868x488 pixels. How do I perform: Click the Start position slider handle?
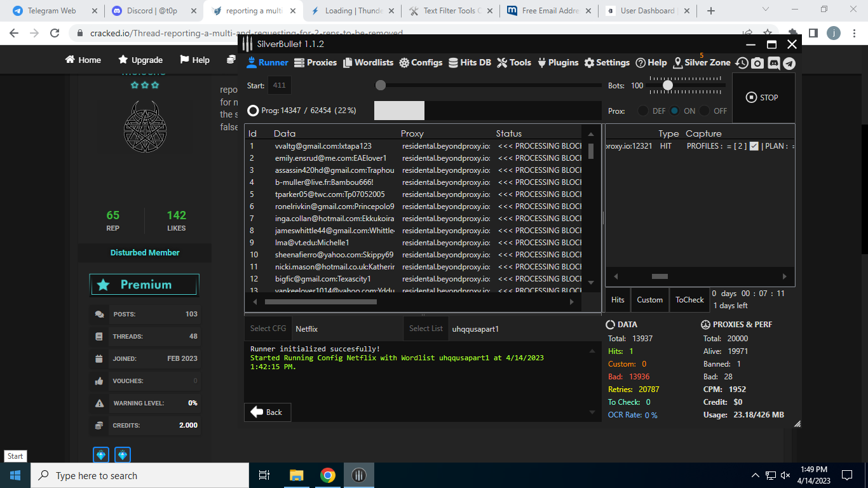[x=380, y=85]
